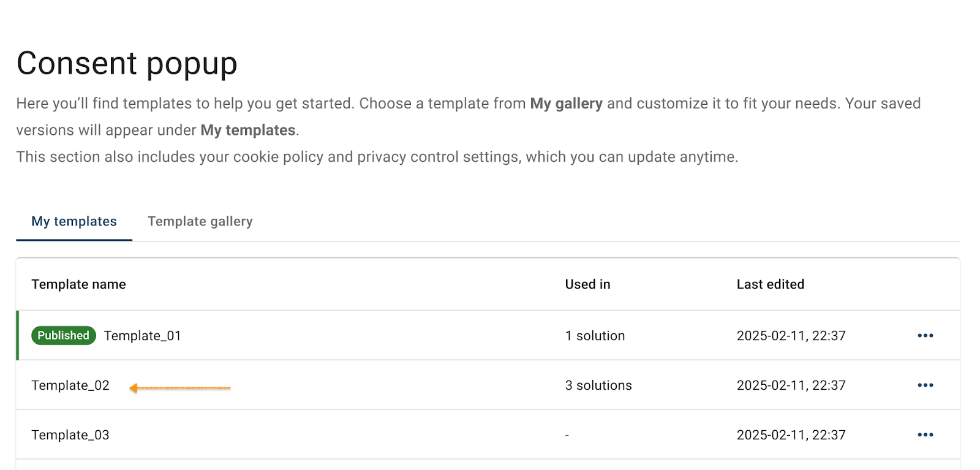Click the '1 solution' entry for Template_01
Screen dimensions: 980x470
595,335
